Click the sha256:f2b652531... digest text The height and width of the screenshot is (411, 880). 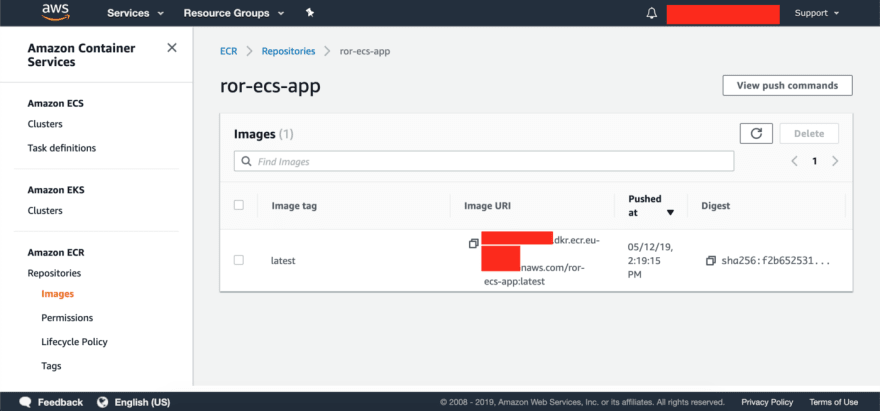pyautogui.click(x=776, y=261)
